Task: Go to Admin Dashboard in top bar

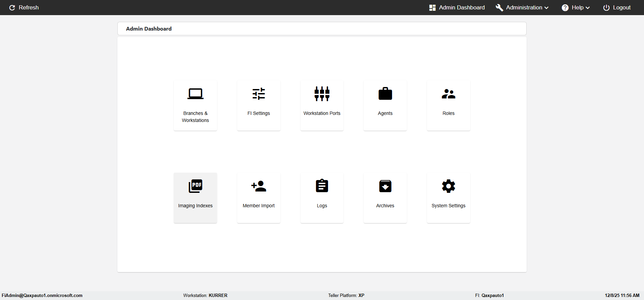Action: coord(462,7)
